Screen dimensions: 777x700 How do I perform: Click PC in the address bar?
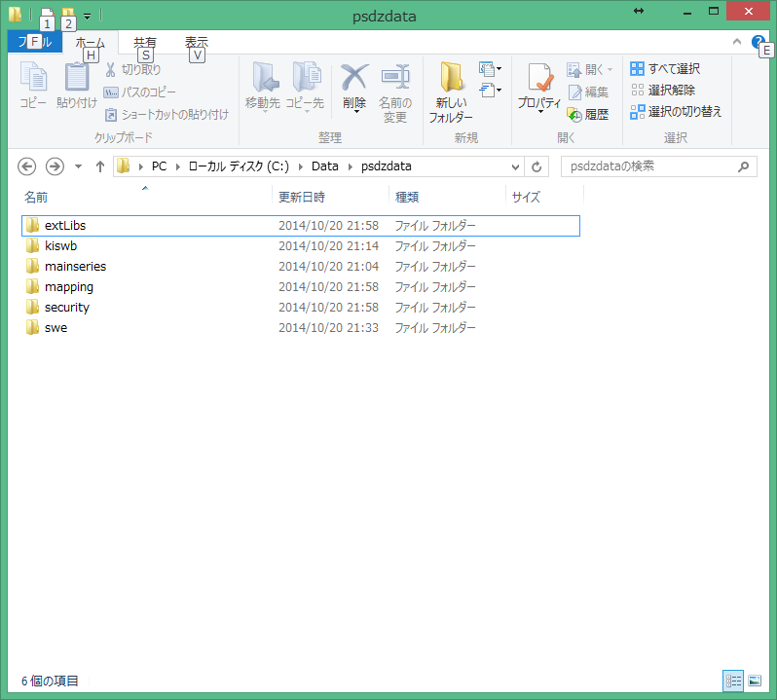tap(159, 166)
